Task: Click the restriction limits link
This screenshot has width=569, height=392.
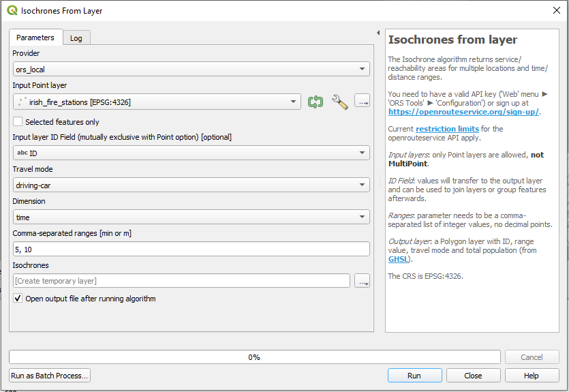Action: (x=447, y=129)
